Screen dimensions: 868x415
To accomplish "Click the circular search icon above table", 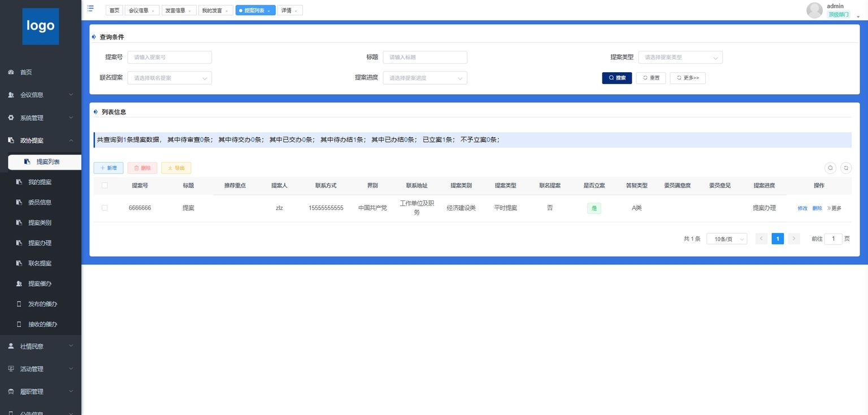I will click(x=830, y=168).
